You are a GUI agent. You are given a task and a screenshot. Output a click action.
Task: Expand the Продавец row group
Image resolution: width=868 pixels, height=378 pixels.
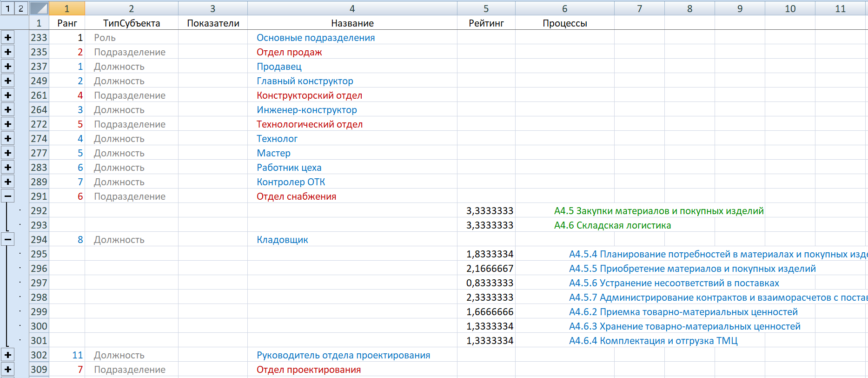click(8, 67)
